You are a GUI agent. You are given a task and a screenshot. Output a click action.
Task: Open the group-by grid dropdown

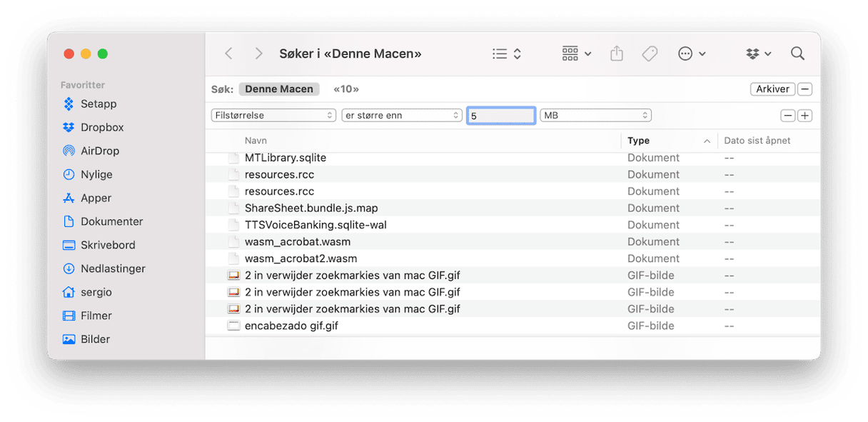tap(577, 54)
